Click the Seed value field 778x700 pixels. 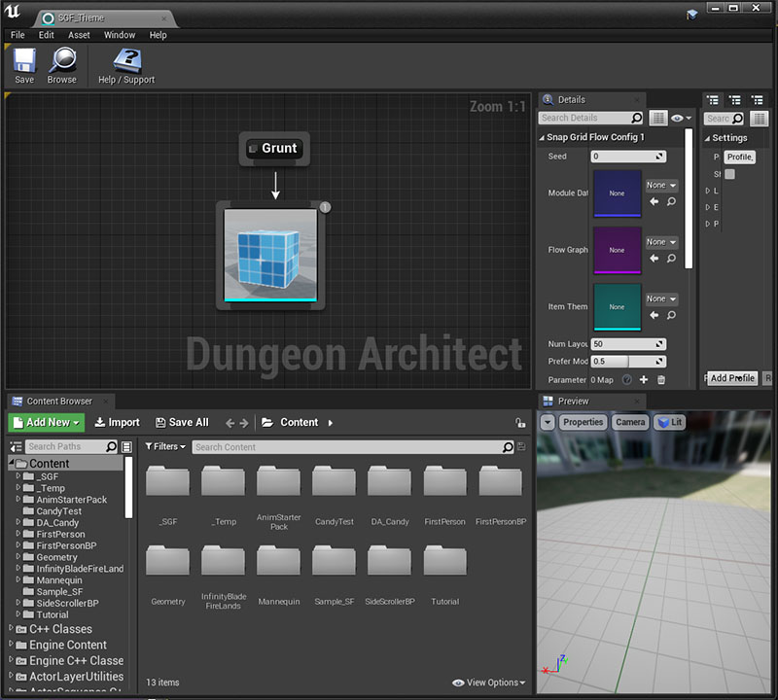point(628,157)
